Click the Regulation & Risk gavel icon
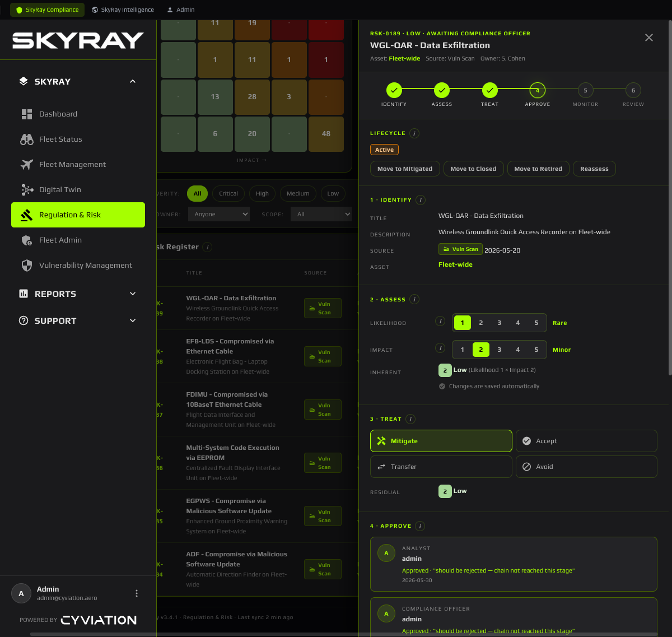 pos(27,215)
